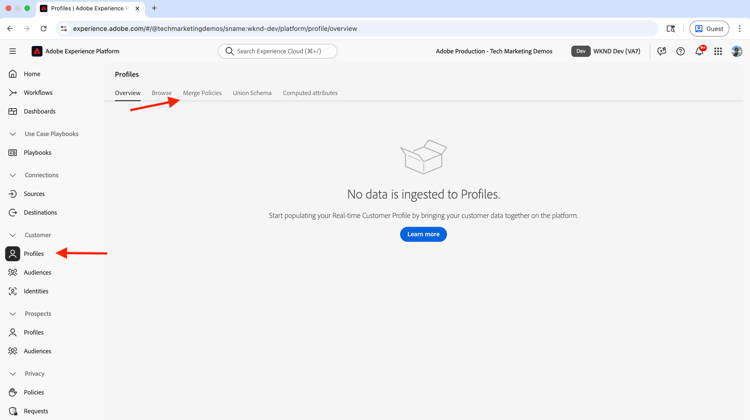Screen dimensions: 750x420
Task: Go back in browser history
Action: 10,29
